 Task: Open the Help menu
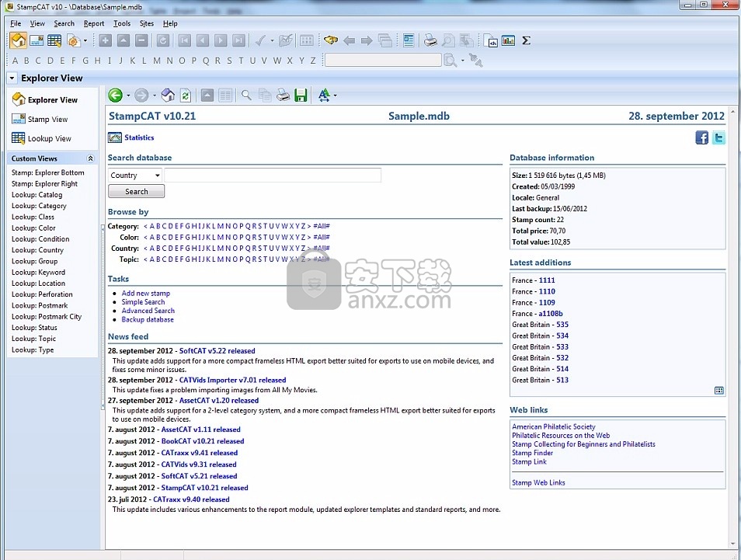pos(170,23)
